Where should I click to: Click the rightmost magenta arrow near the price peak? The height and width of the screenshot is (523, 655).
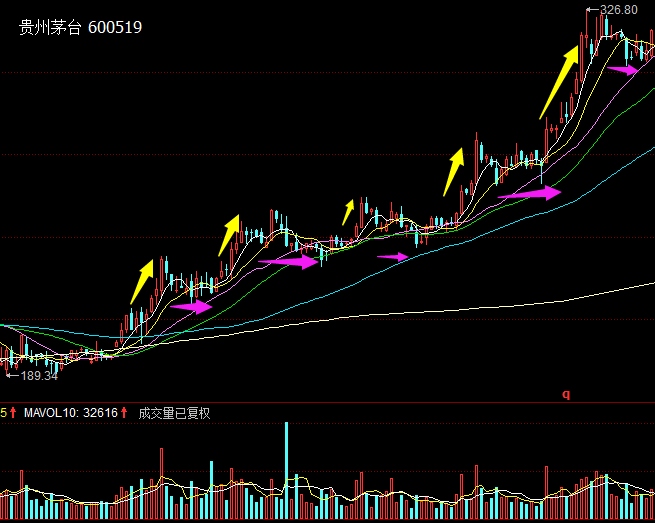coord(624,70)
